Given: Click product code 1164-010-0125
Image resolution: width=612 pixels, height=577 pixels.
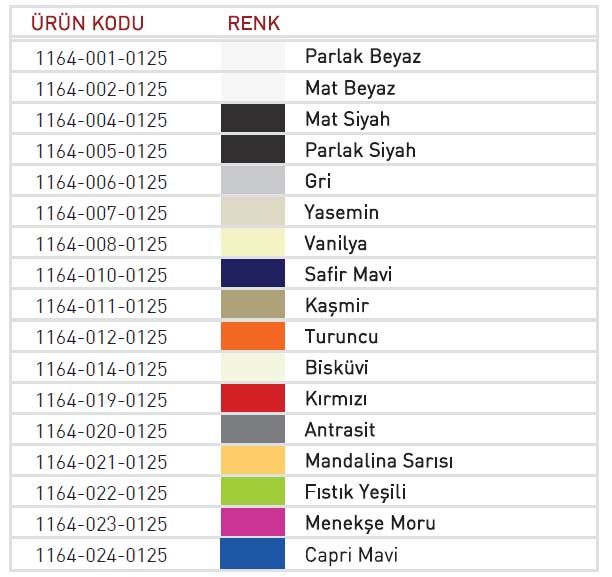Looking at the screenshot, I should coord(102,274).
